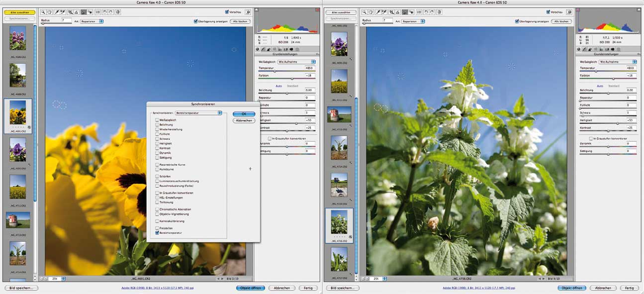Switch to the Detail panel tab in right window

pos(590,49)
